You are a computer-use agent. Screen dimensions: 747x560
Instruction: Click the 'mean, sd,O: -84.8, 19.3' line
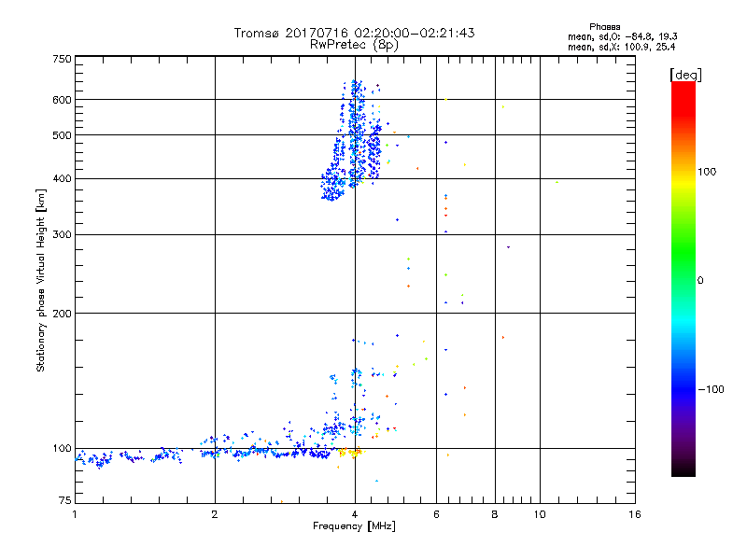[x=622, y=36]
